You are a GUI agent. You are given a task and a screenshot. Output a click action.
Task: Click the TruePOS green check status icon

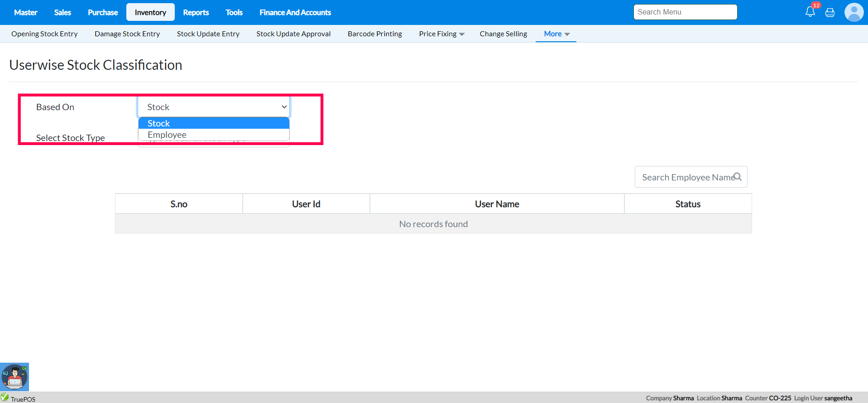coord(5,397)
